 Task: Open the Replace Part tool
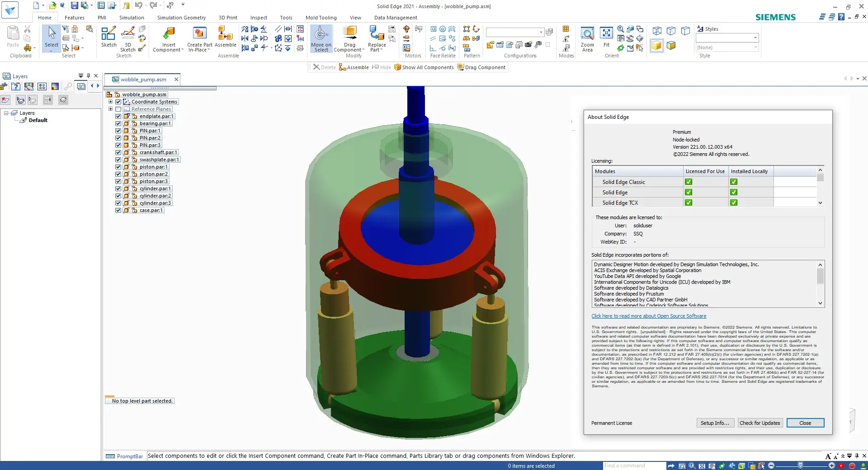[377, 39]
